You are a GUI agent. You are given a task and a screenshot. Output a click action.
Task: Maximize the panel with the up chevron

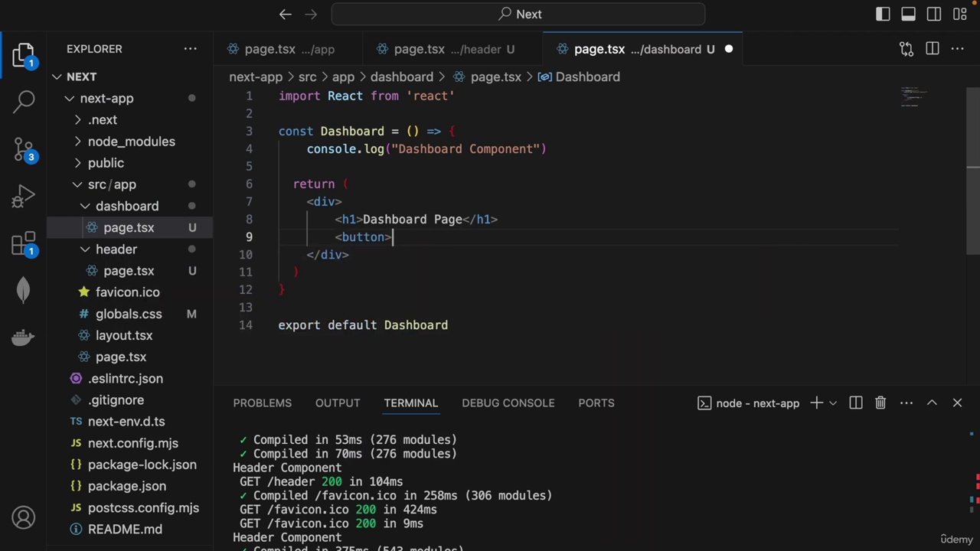932,403
